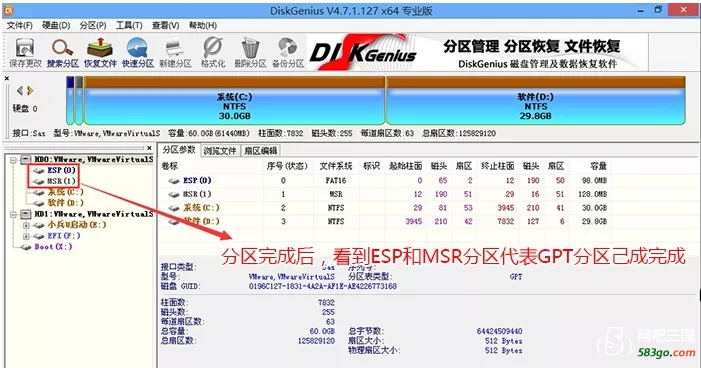The height and width of the screenshot is (368, 701).
Task: Select HD1:VMware disk in the tree
Action: click(93, 214)
